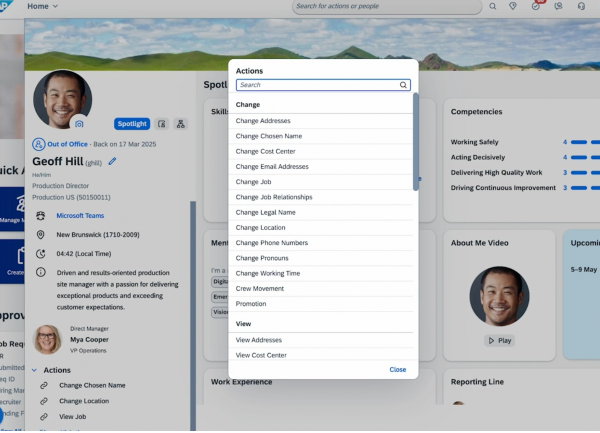The height and width of the screenshot is (433, 600).
Task: Click the profile card icon beside Spotlight
Action: 161,124
